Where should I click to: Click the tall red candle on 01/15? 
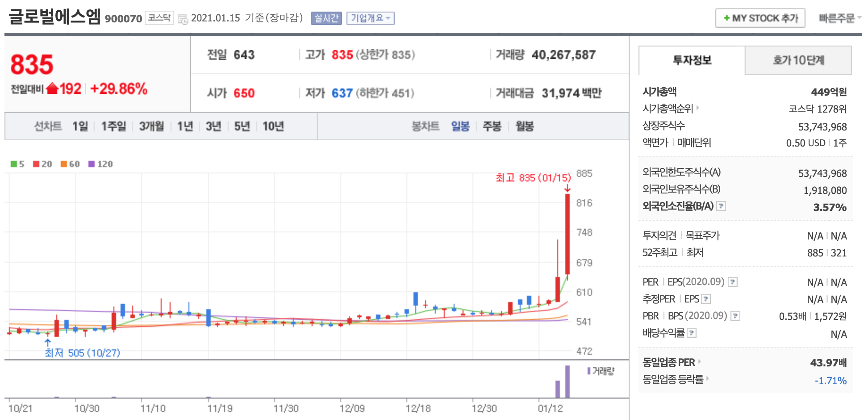coord(568,234)
